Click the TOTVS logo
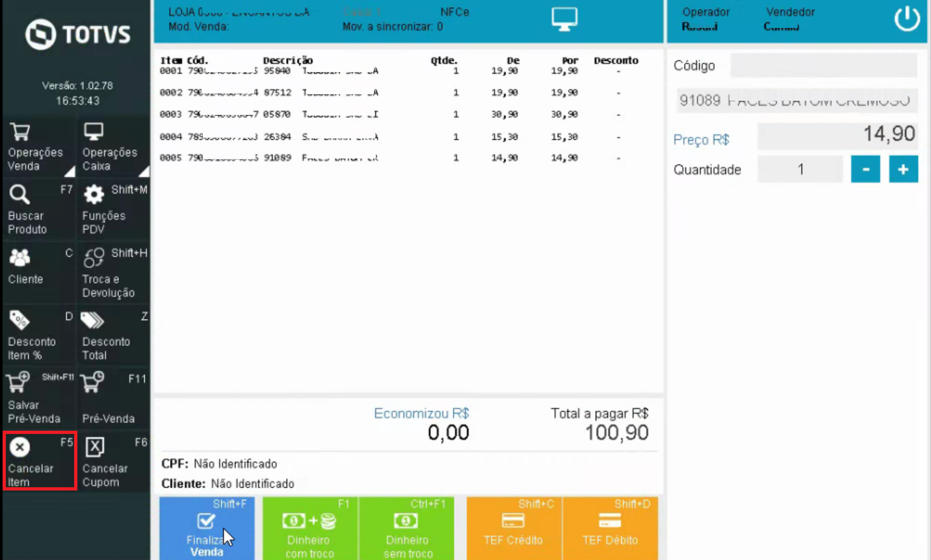Viewport: 931px width, 560px height. tap(78, 34)
